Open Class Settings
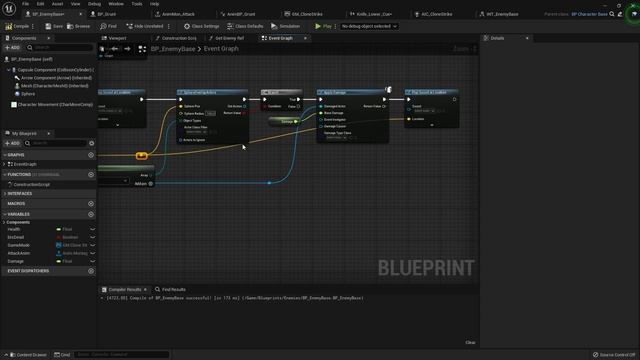Viewport: 640px width, 360px height. pos(201,26)
